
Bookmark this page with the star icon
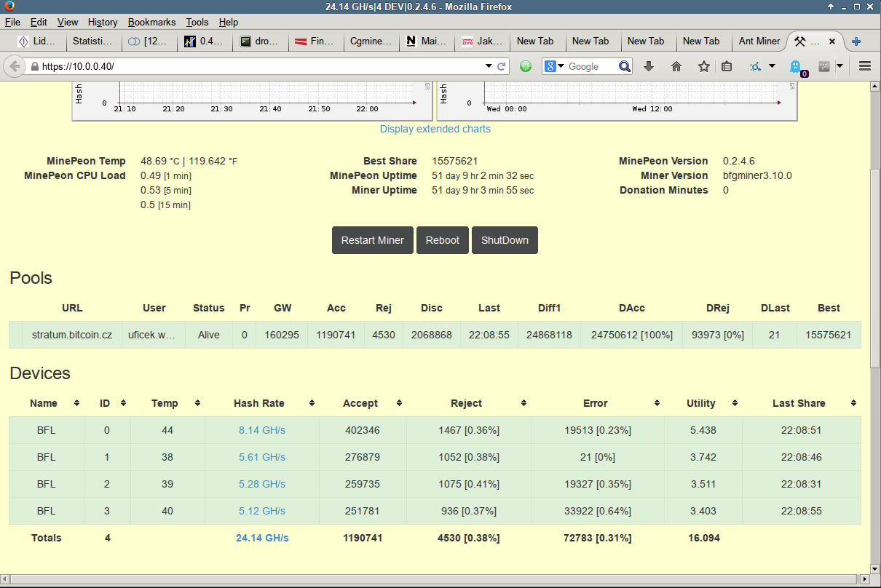pyautogui.click(x=703, y=66)
